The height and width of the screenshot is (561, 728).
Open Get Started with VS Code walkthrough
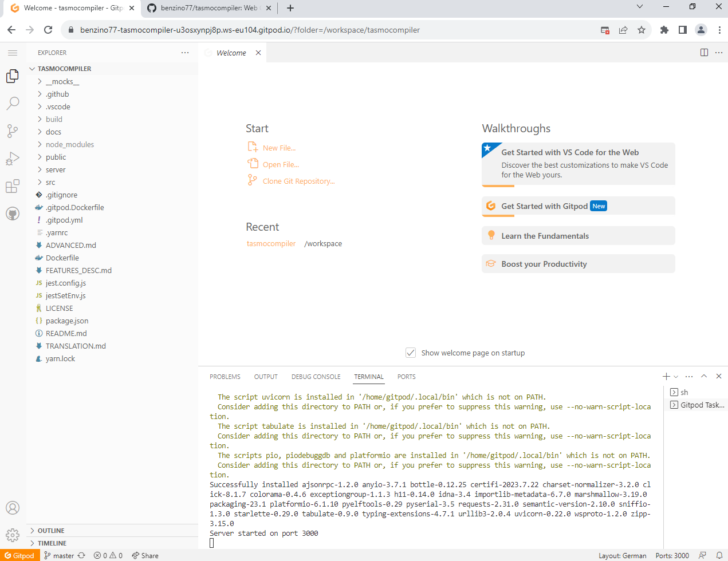point(579,164)
